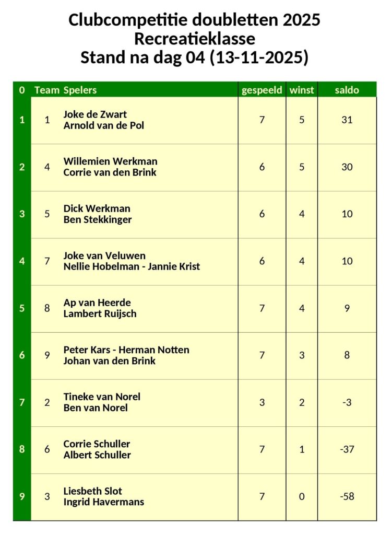Viewport: 392px width, 535px height.
Task: Click on Tineke van Norel's name
Action: pos(102,397)
